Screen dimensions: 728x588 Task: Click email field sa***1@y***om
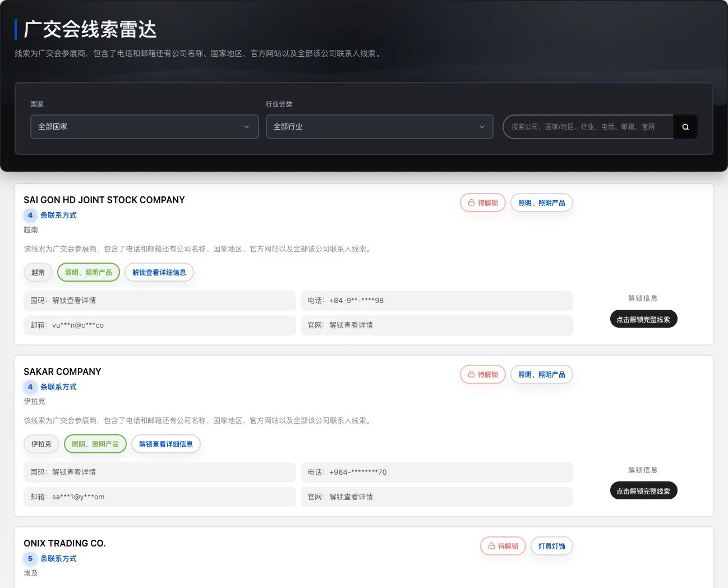point(160,497)
